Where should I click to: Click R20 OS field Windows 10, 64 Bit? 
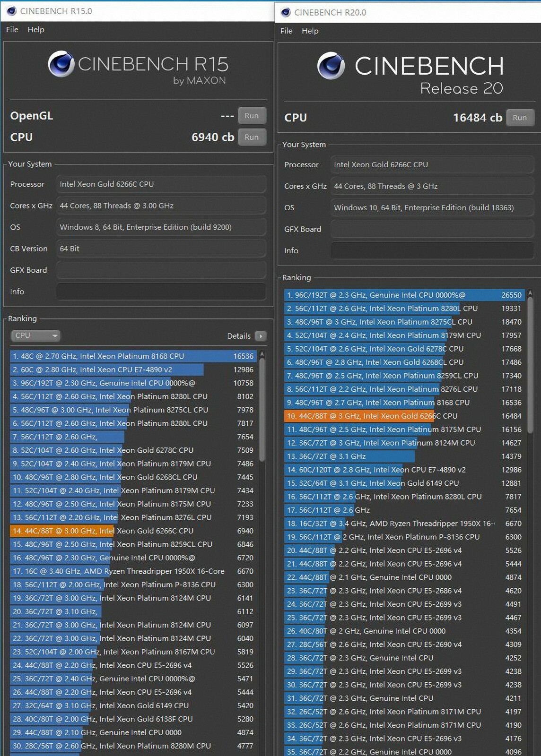pyautogui.click(x=432, y=207)
